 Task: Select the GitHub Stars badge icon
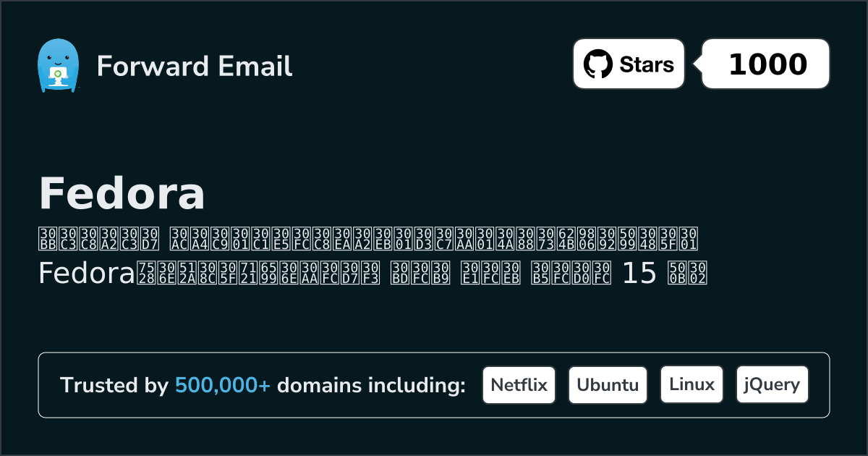pos(597,63)
